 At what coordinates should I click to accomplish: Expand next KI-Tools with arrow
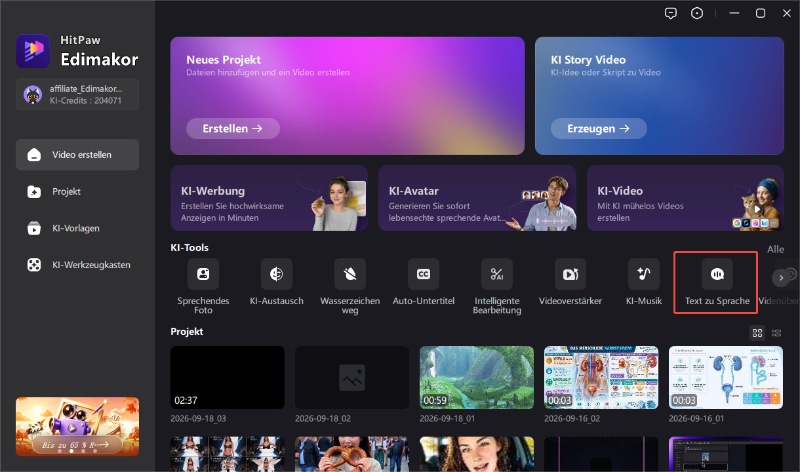click(x=781, y=278)
